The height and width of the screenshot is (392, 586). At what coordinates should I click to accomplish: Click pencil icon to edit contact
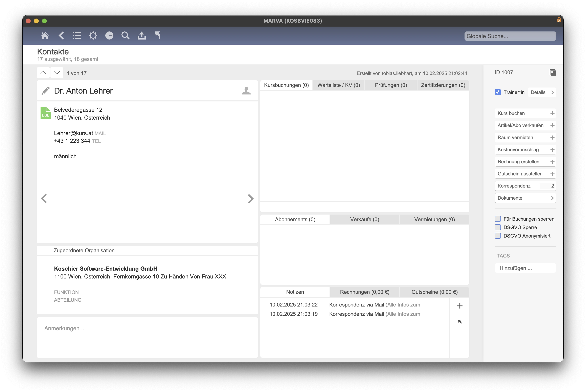[46, 91]
